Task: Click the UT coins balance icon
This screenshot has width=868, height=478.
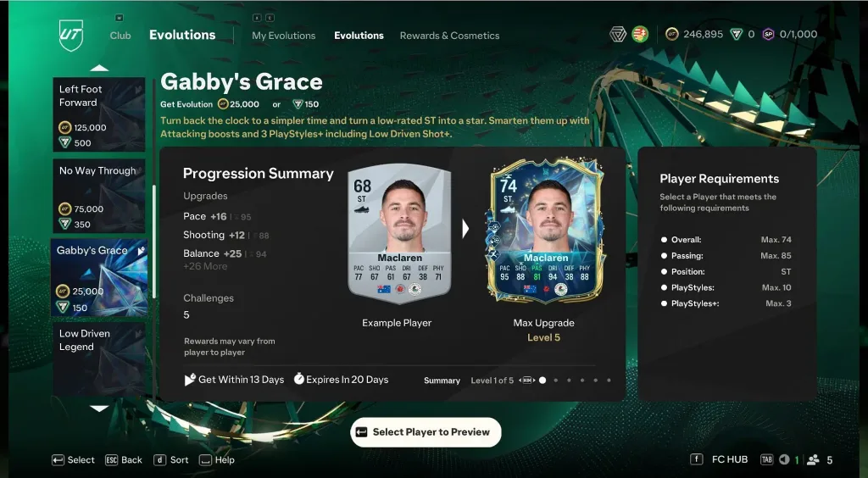Action: click(671, 34)
